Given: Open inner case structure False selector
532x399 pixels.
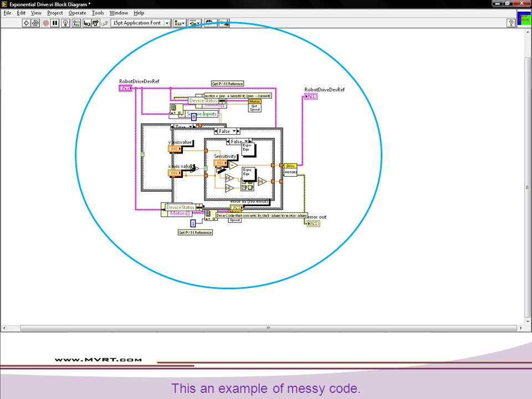Looking at the screenshot, I should tap(237, 141).
